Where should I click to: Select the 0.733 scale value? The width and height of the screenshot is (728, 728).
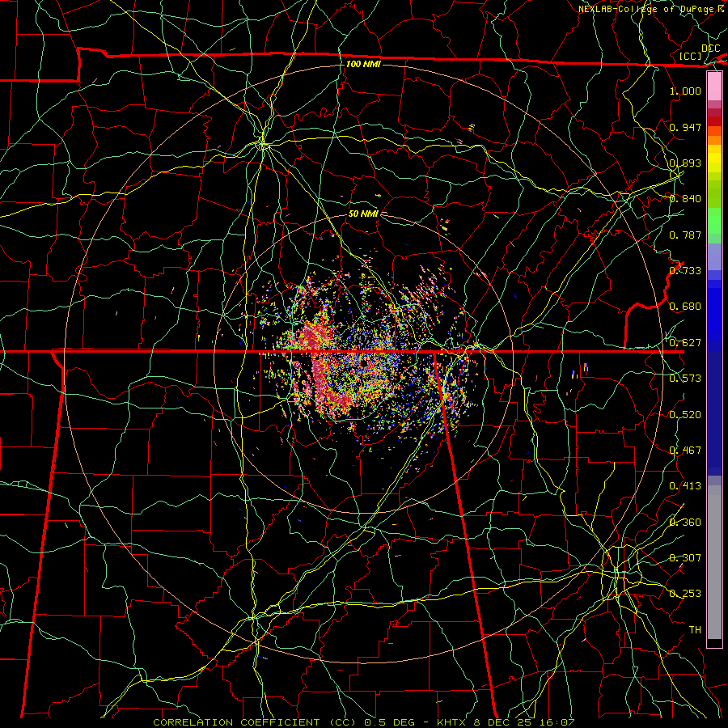click(685, 271)
